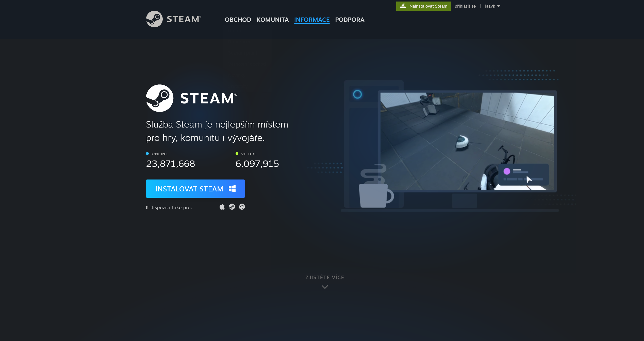This screenshot has width=644, height=341.
Task: Click the přihlásit se login link
Action: click(465, 6)
